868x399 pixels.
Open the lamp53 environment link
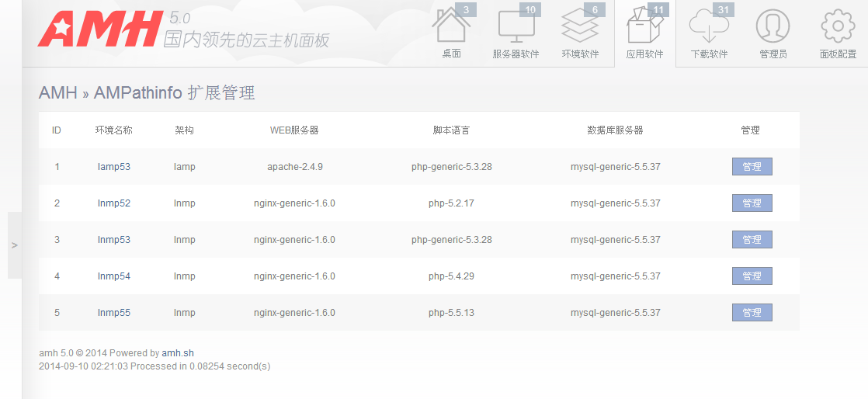(x=114, y=167)
